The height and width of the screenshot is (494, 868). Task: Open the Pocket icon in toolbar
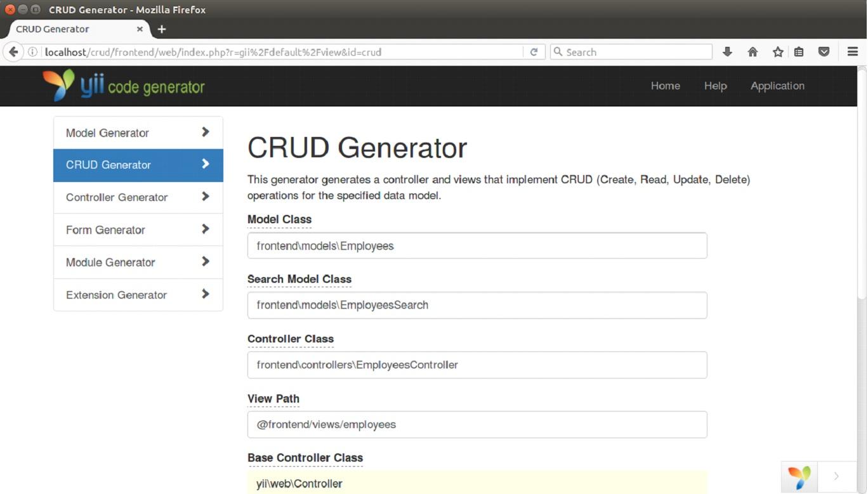[x=824, y=52]
